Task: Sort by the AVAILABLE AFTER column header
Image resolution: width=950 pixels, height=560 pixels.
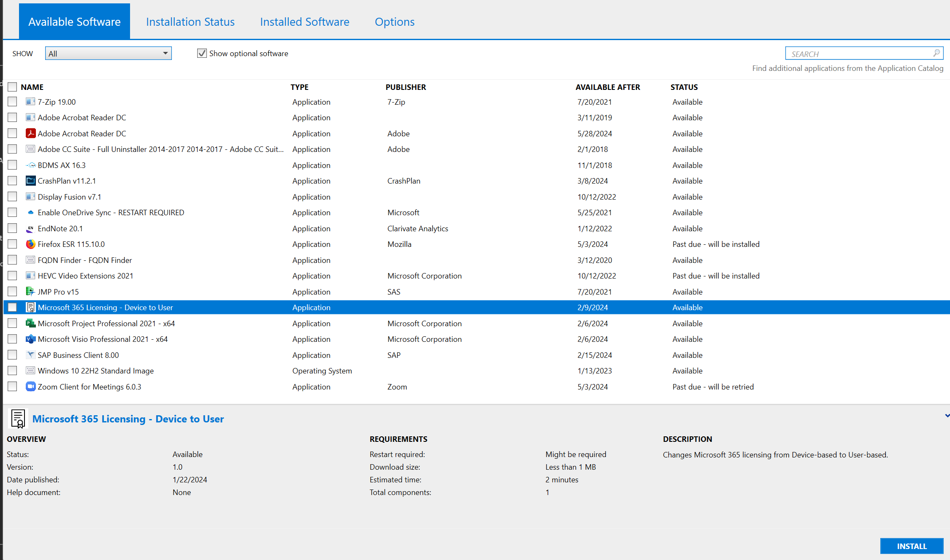Action: click(608, 87)
